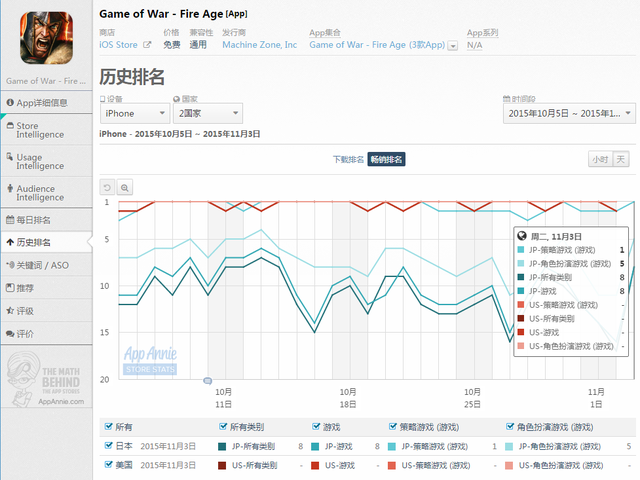This screenshot has height=480, width=640.
Task: Click the US-策略游戏 color swatch in table
Action: (392, 465)
